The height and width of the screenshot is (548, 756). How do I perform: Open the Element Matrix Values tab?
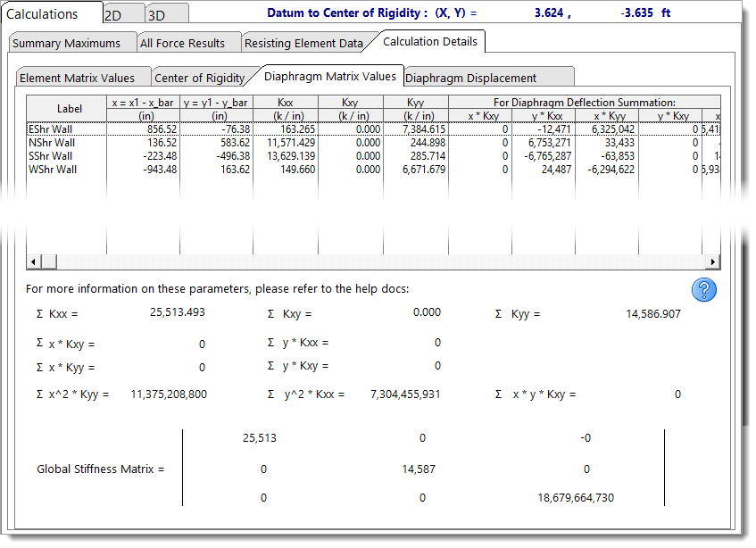pos(83,78)
